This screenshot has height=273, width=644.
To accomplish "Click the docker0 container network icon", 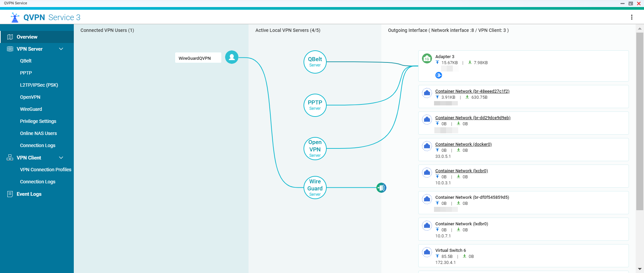I will pyautogui.click(x=427, y=146).
